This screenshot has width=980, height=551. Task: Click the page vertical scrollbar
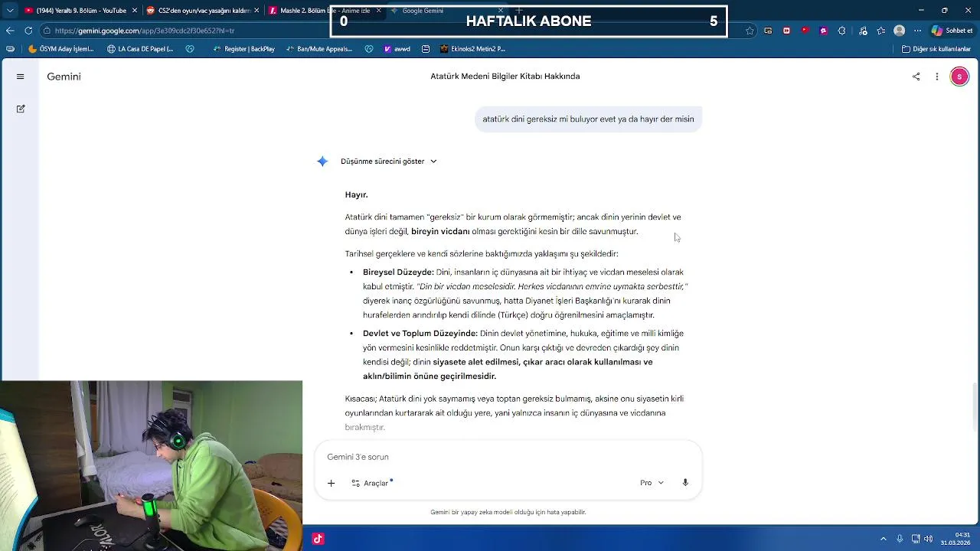tap(975, 406)
